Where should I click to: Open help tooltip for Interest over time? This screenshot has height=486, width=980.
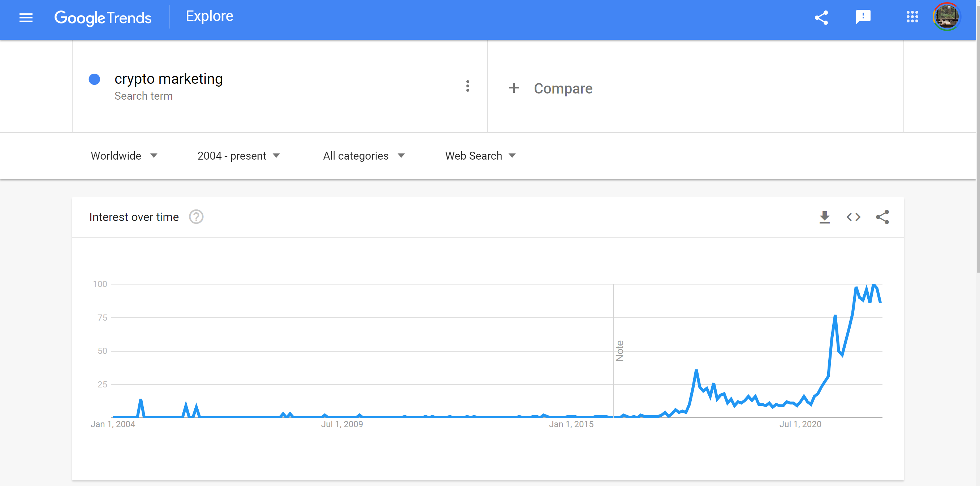[x=196, y=217]
